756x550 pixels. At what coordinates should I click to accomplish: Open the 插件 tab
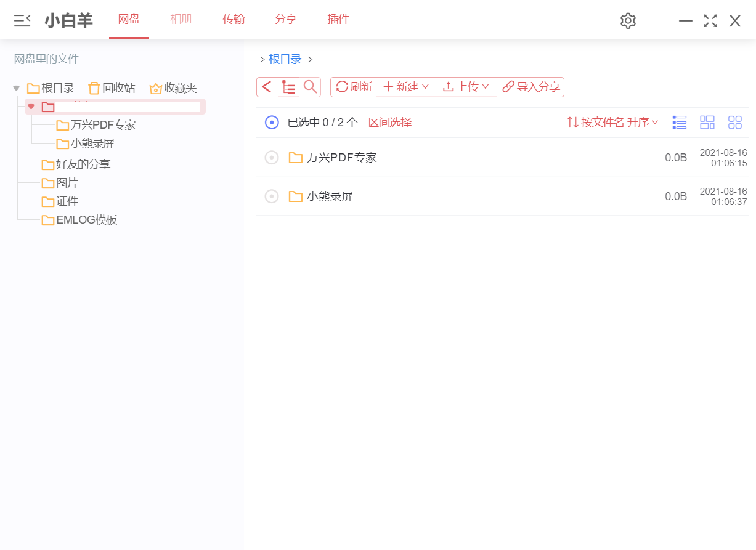point(338,19)
